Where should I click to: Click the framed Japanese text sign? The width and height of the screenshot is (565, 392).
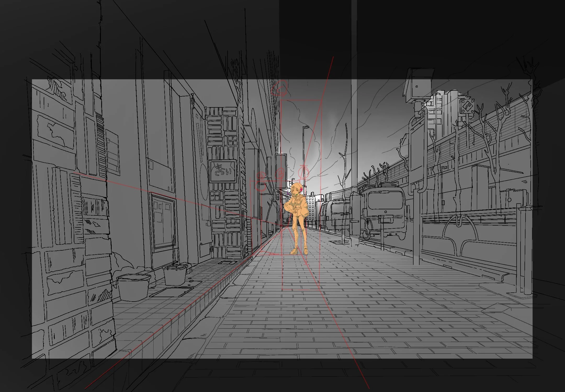click(223, 171)
